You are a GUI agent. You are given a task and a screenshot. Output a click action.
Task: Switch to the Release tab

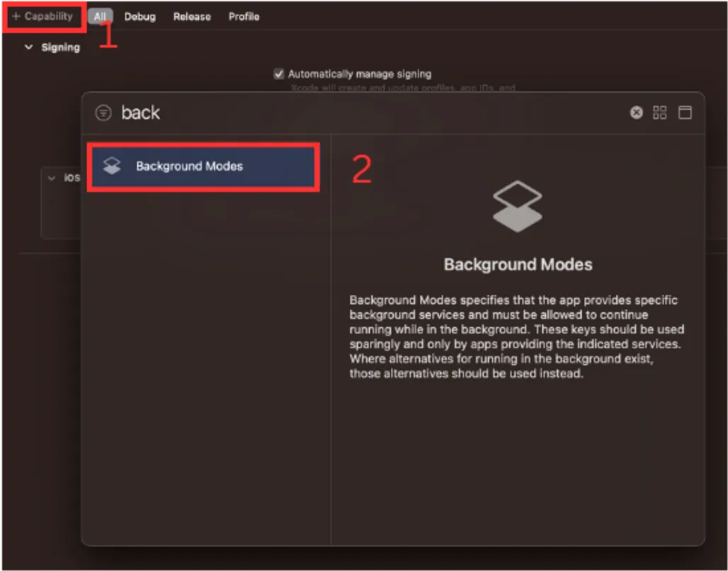pos(192,17)
